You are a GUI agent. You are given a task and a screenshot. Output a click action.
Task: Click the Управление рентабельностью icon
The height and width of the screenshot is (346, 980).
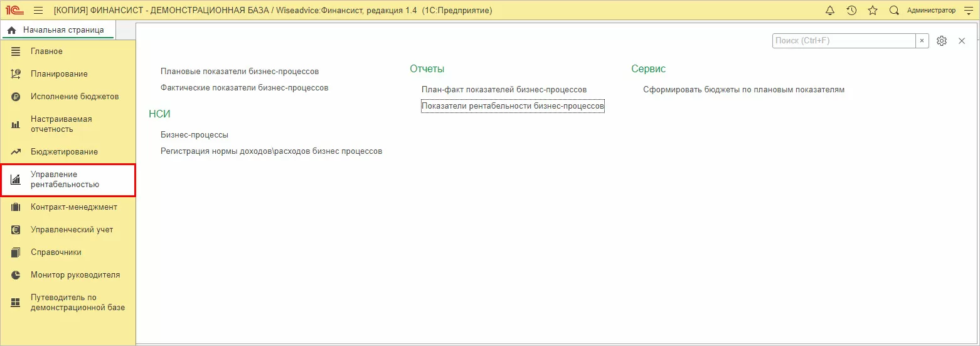pyautogui.click(x=16, y=180)
